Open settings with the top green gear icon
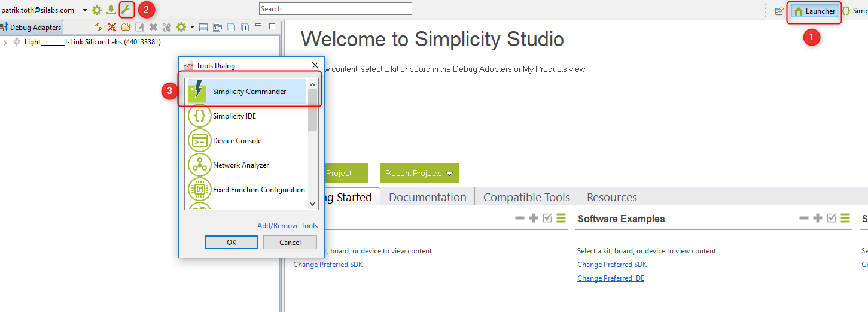 [x=97, y=10]
